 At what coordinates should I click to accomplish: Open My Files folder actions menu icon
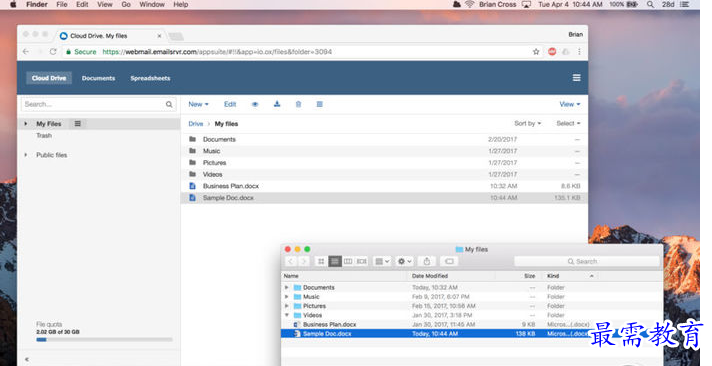click(78, 124)
